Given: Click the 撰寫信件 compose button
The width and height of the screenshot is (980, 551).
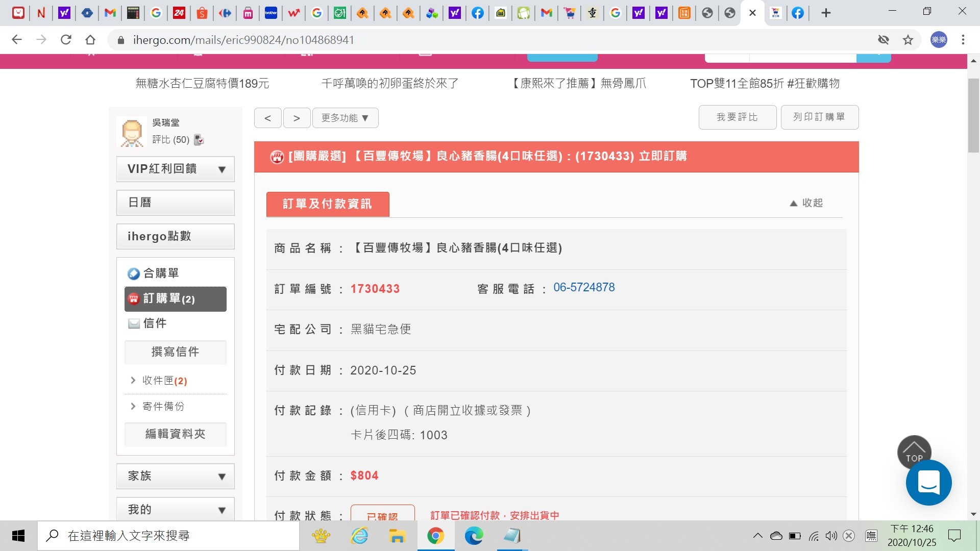Looking at the screenshot, I should [x=176, y=352].
